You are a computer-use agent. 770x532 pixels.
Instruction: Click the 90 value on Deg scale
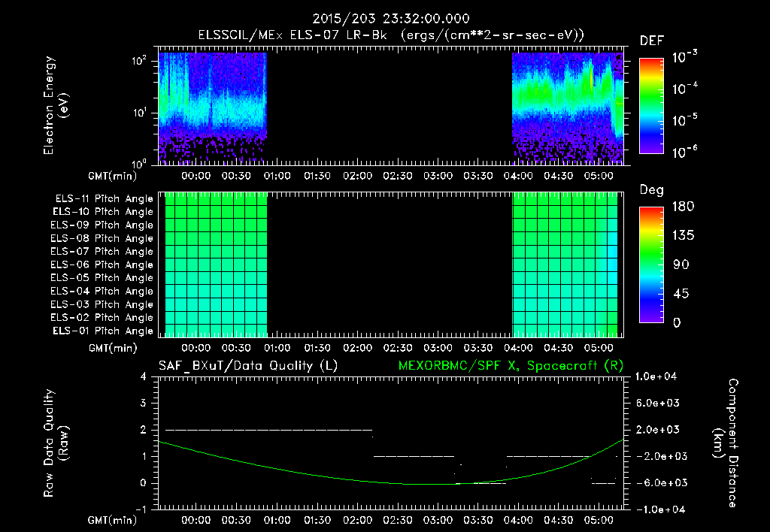pyautogui.click(x=681, y=265)
